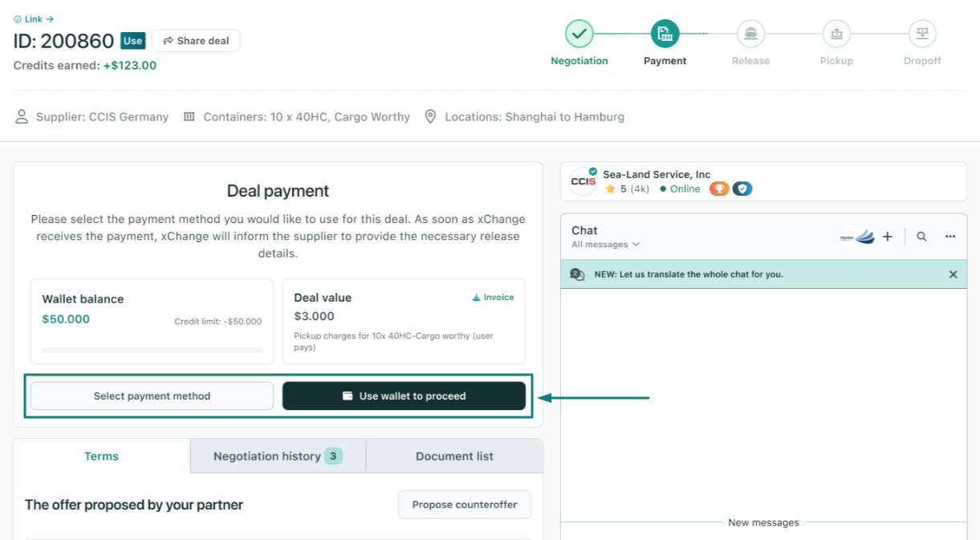The height and width of the screenshot is (540, 980).
Task: Click the Dropoff step icon
Action: pyautogui.click(x=922, y=34)
